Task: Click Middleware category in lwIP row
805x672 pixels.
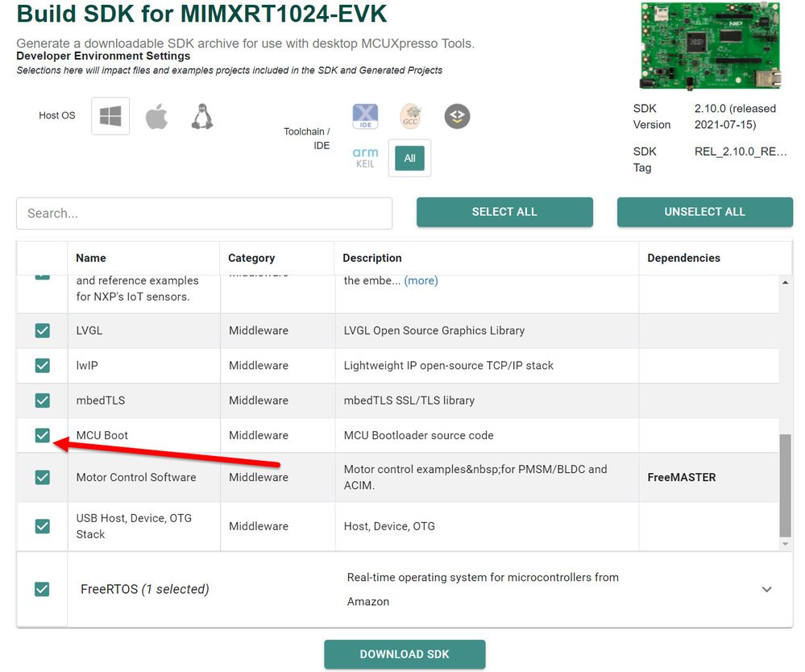Action: point(259,366)
